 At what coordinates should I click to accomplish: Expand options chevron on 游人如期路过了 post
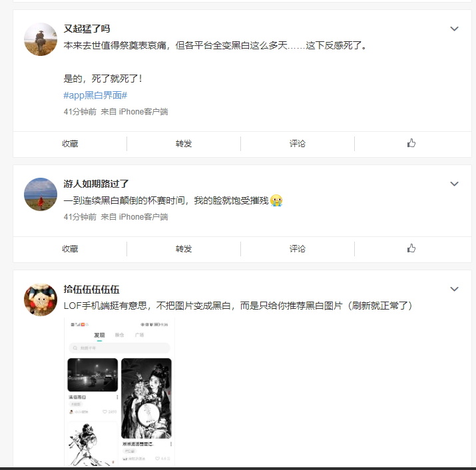(x=454, y=184)
